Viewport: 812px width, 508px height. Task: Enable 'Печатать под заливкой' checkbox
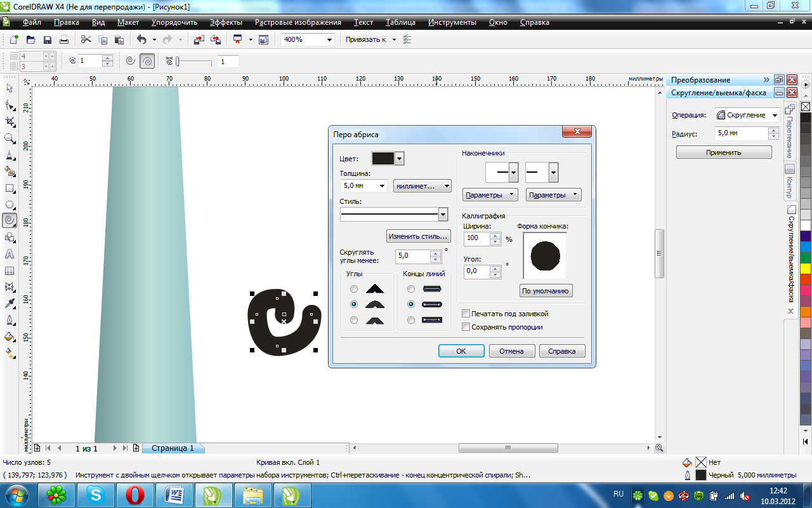466,314
